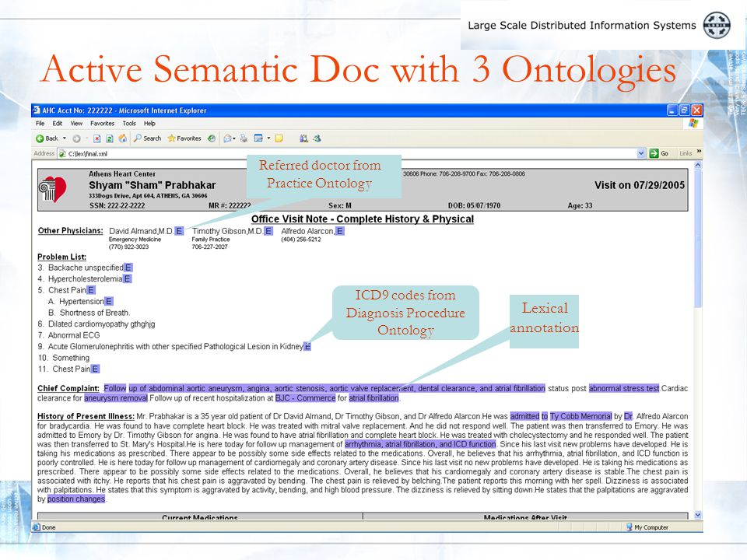
Task: Click the Windows flag logo in menu bar
Action: pyautogui.click(x=693, y=124)
